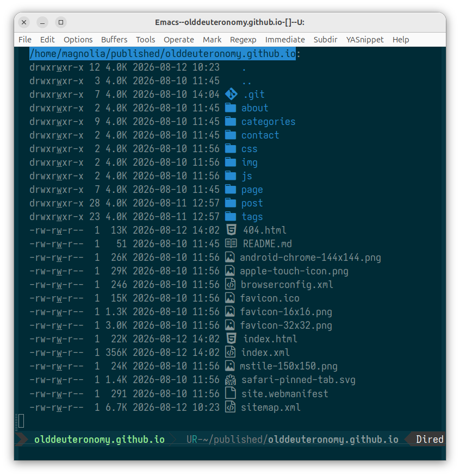Select the index.xml file name
The image size is (460, 476).
pos(265,353)
